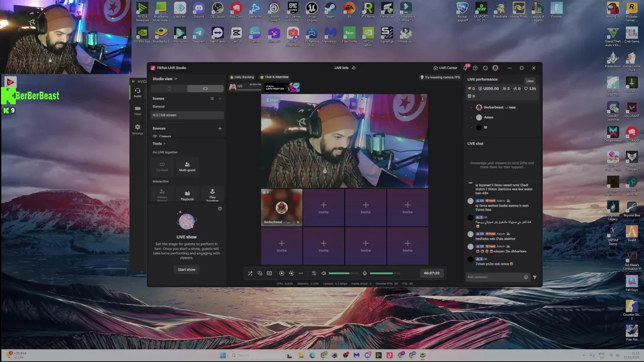Click the profile avatar in the title bar
The height and width of the screenshot is (362, 644).
click(495, 68)
